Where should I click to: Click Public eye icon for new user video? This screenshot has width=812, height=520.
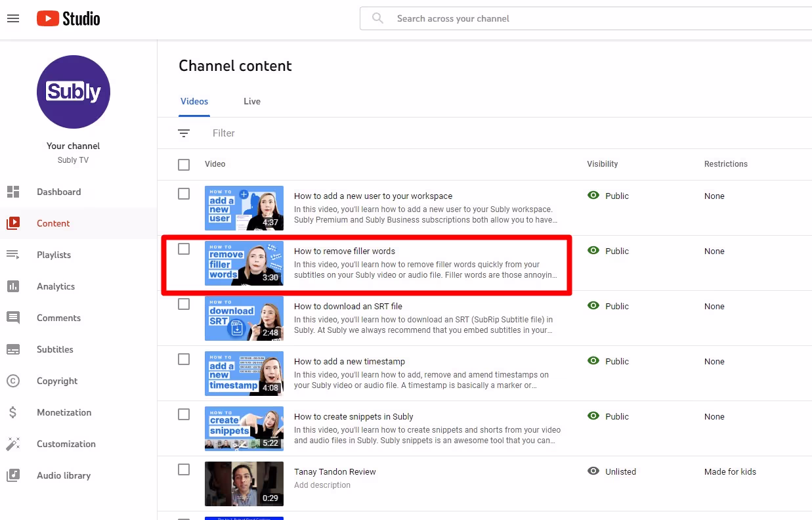point(593,195)
